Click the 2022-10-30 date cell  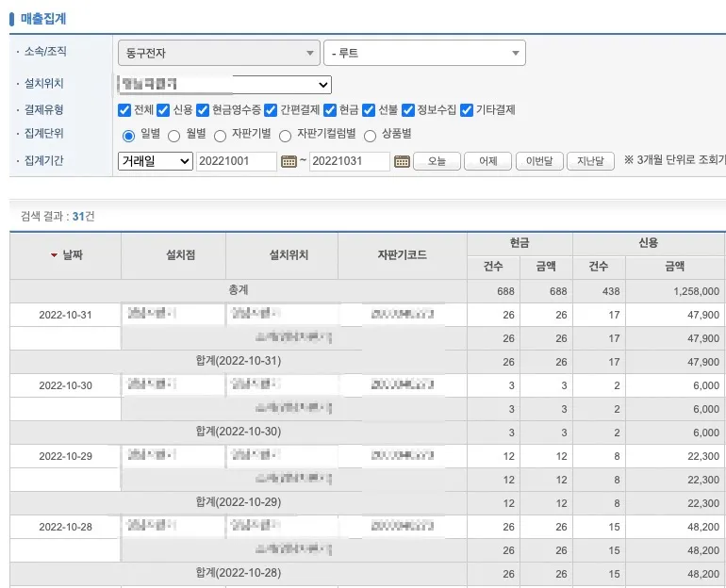tap(65, 385)
